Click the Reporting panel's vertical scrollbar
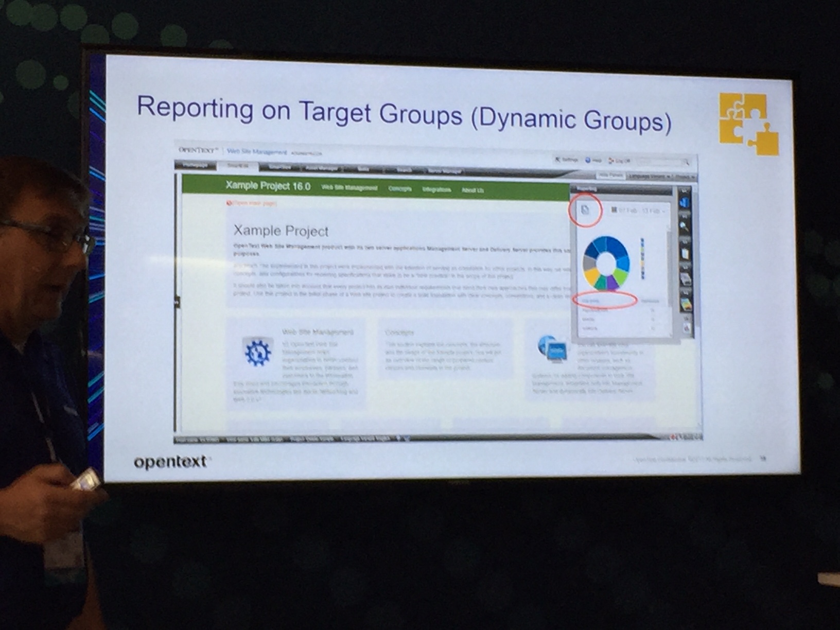840x630 pixels. [x=669, y=268]
